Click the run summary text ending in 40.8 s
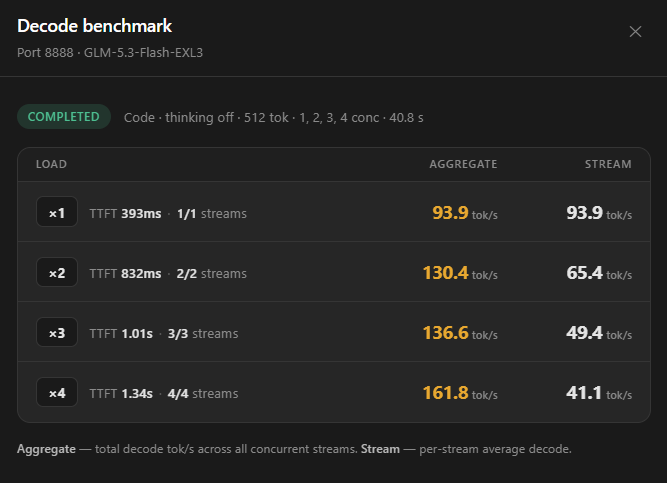 [274, 117]
